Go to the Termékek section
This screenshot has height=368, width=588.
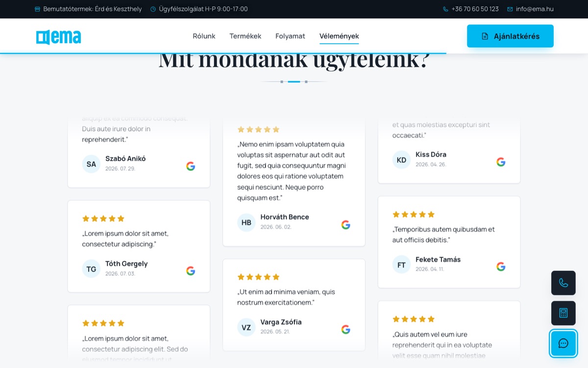[x=245, y=36]
